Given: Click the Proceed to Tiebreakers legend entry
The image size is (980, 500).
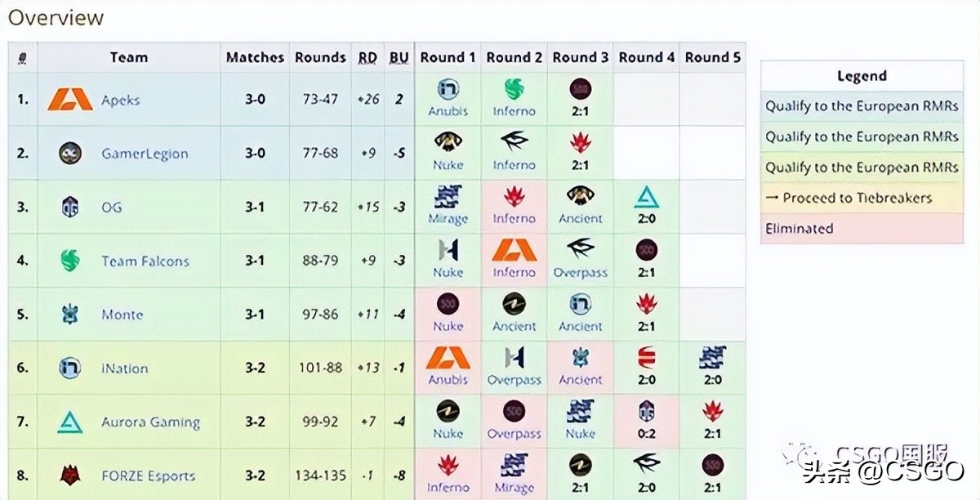Looking at the screenshot, I should tap(862, 198).
